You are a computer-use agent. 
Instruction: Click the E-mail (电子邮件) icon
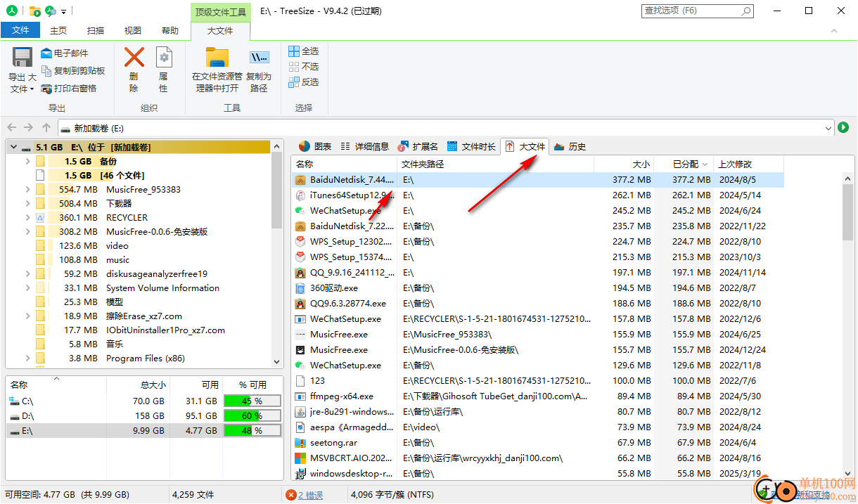click(46, 53)
